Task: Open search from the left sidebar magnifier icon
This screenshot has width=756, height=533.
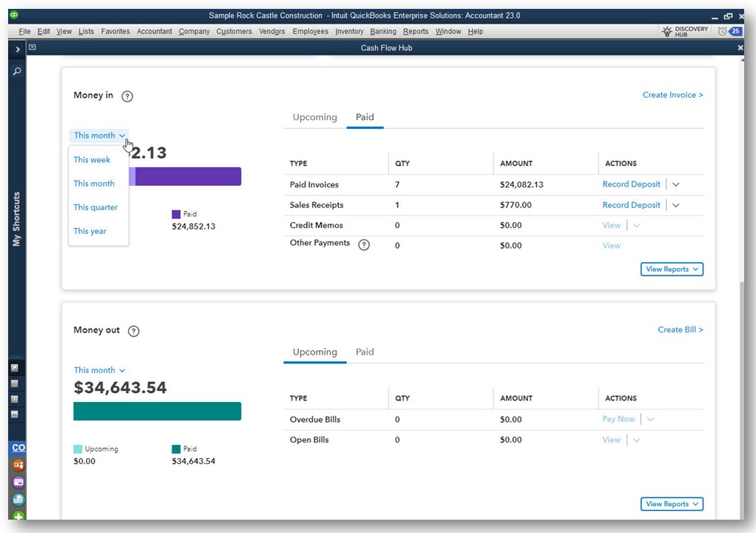Action: click(x=16, y=71)
